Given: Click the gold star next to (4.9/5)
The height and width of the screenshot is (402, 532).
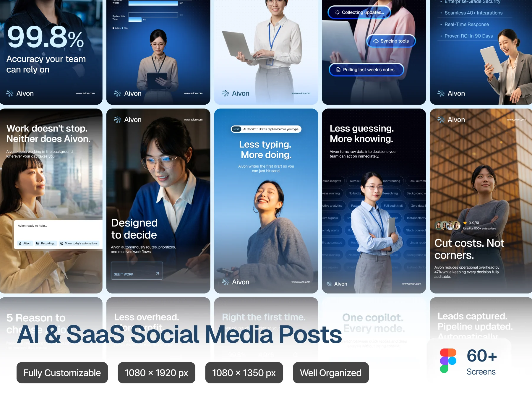Looking at the screenshot, I should [465, 223].
